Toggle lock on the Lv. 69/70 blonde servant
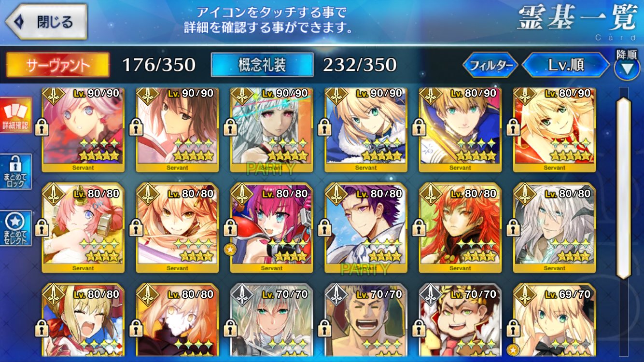The height and width of the screenshot is (362, 644). [x=513, y=328]
